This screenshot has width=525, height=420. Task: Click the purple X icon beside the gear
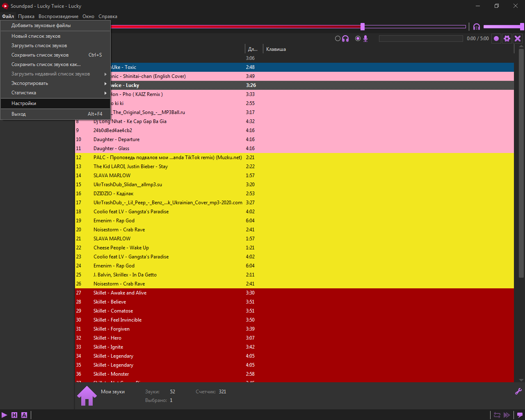coord(518,39)
